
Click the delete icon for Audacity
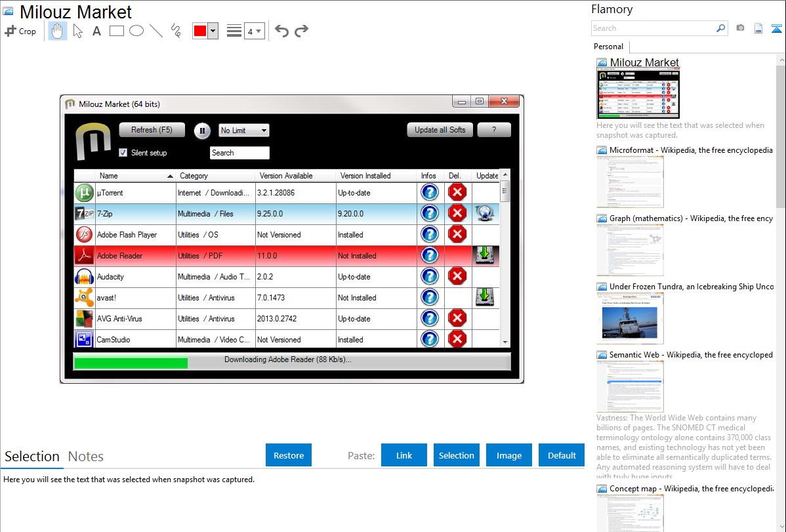tap(457, 276)
